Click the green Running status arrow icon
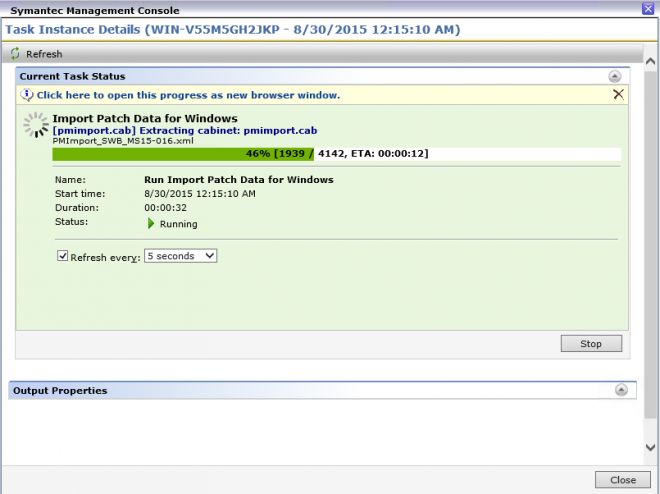660x494 pixels. point(151,223)
